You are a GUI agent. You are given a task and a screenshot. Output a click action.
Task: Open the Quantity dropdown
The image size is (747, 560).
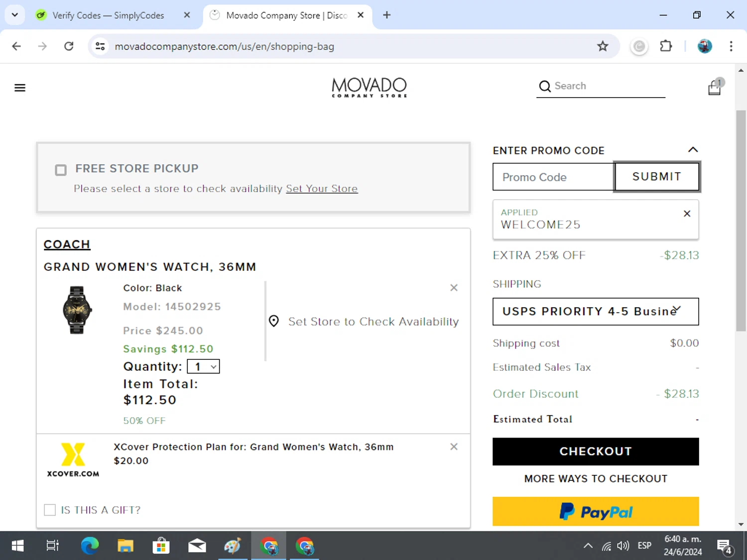click(x=203, y=367)
